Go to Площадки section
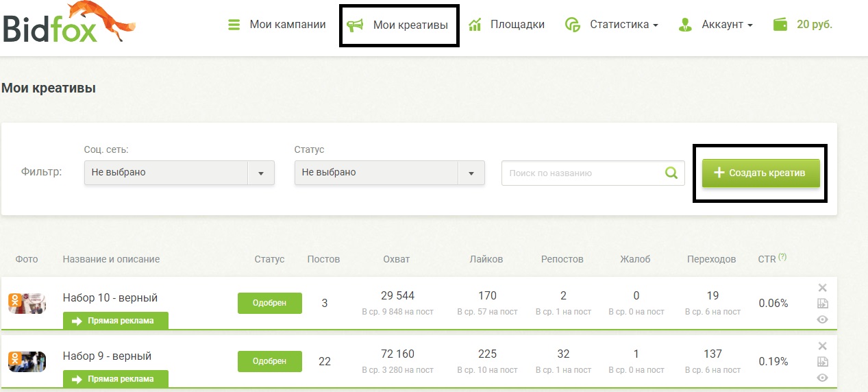The image size is (868, 392). pyautogui.click(x=506, y=25)
